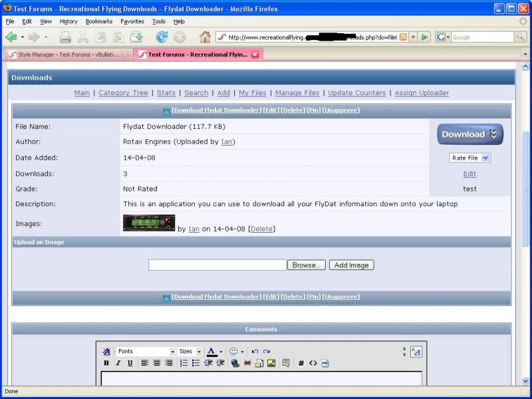Open the File menu
This screenshot has width=532, height=399.
10,21
